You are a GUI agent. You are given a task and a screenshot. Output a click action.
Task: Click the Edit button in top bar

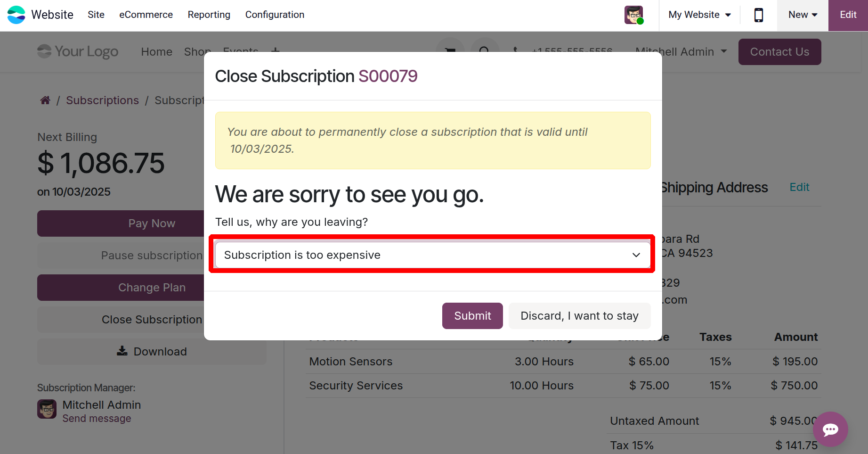(848, 15)
